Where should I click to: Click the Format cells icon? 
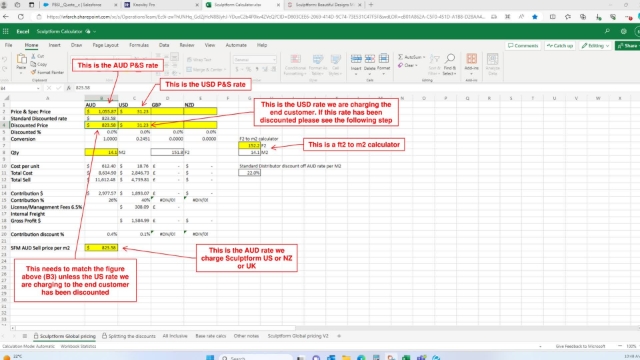click(x=384, y=59)
